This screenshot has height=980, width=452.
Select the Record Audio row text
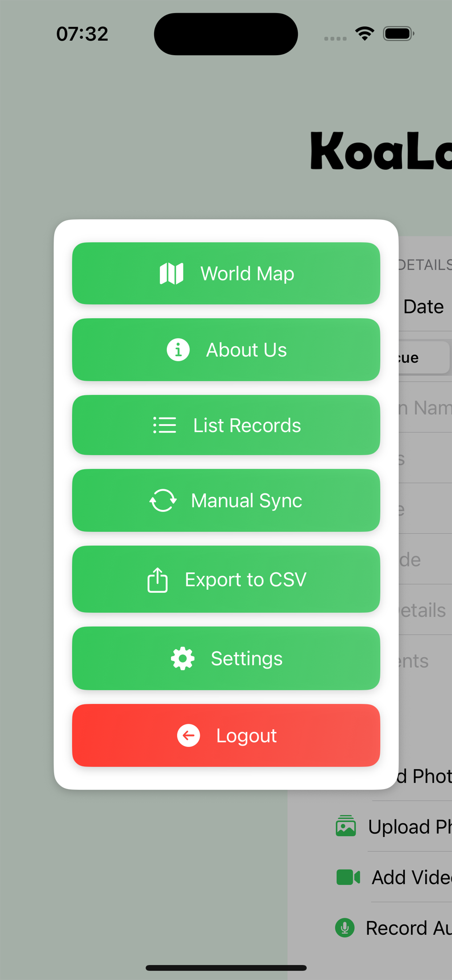[x=409, y=928]
